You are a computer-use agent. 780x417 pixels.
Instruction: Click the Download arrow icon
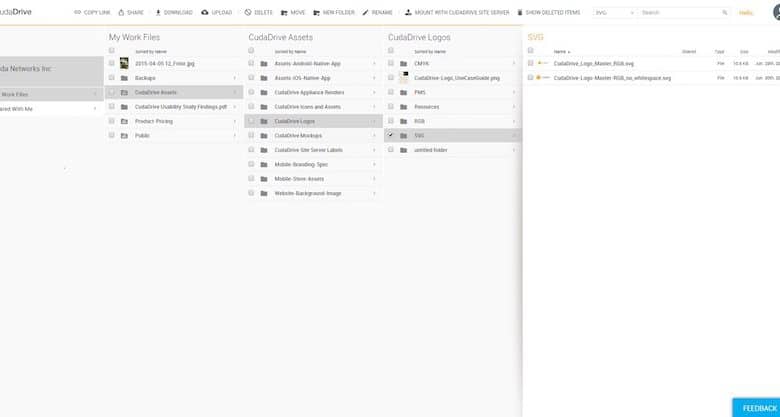[158, 12]
